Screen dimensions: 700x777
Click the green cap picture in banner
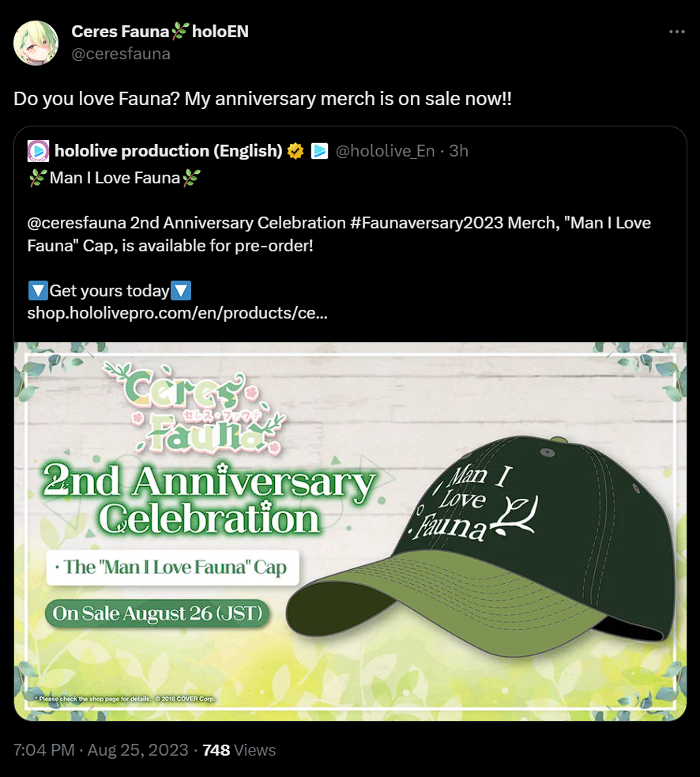(481, 544)
